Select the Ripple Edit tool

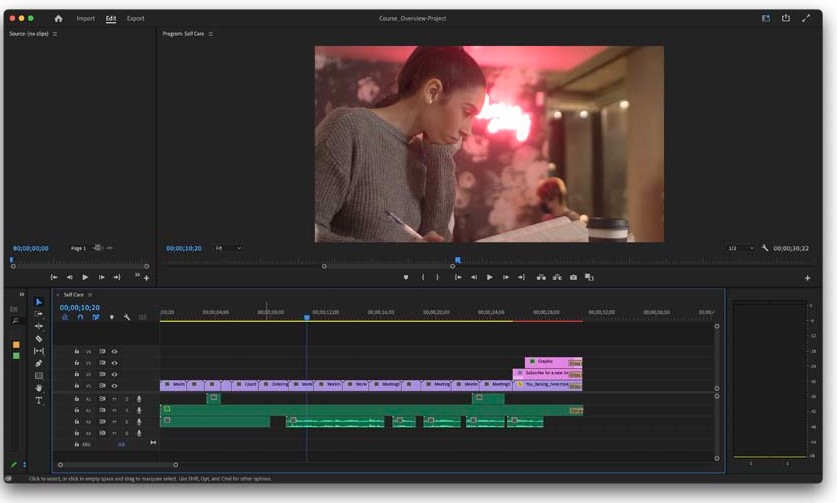(38, 326)
